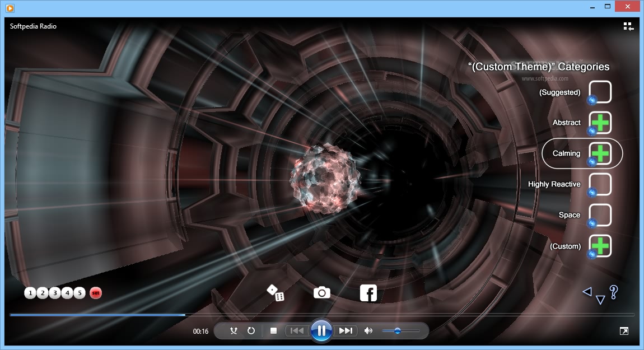
Task: Toggle the (Suggested) category checkbox
Action: point(600,92)
